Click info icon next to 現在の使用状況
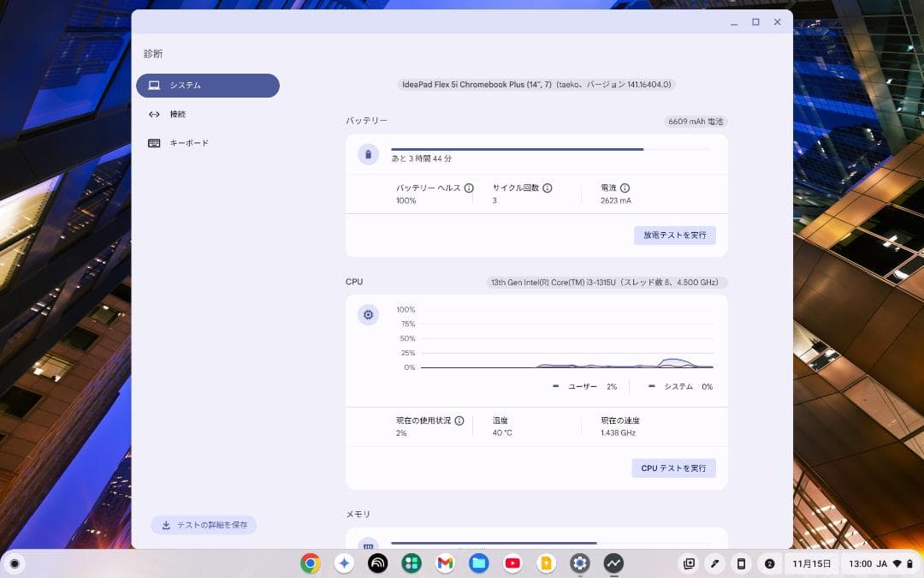The width and height of the screenshot is (924, 578). pos(459,421)
